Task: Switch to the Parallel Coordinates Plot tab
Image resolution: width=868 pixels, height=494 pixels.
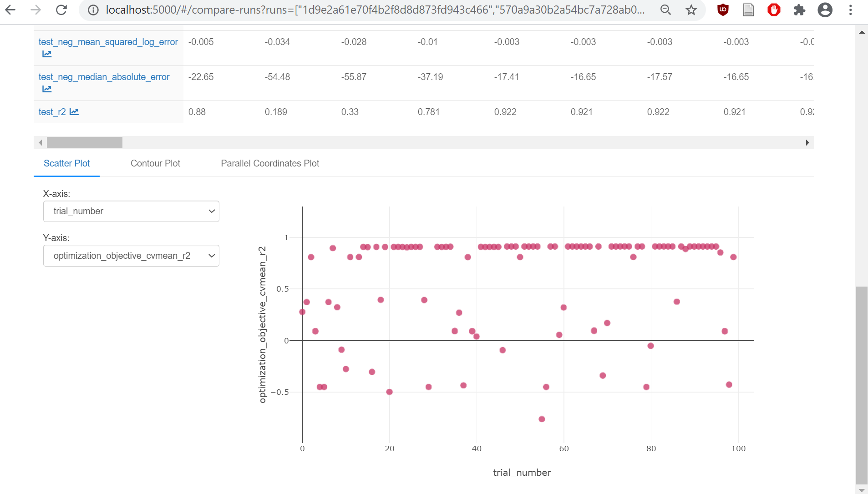Action: (x=270, y=163)
